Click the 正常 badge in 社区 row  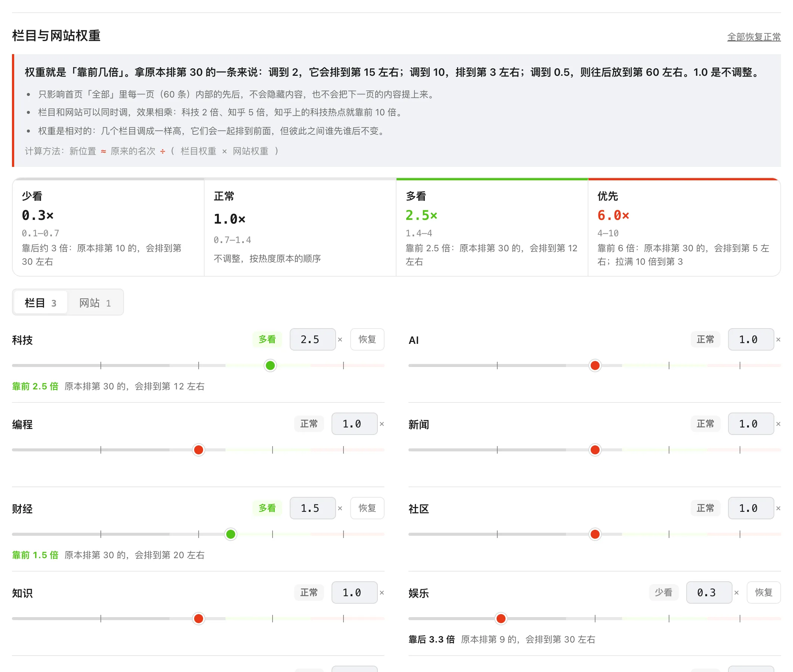point(705,508)
